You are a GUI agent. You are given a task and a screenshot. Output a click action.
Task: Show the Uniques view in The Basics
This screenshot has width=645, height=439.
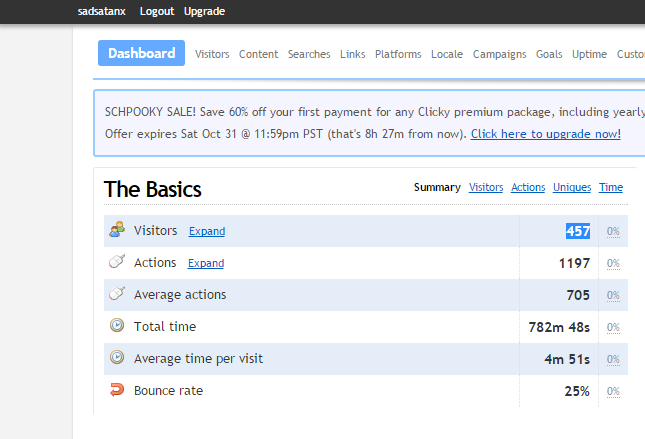[x=573, y=187]
